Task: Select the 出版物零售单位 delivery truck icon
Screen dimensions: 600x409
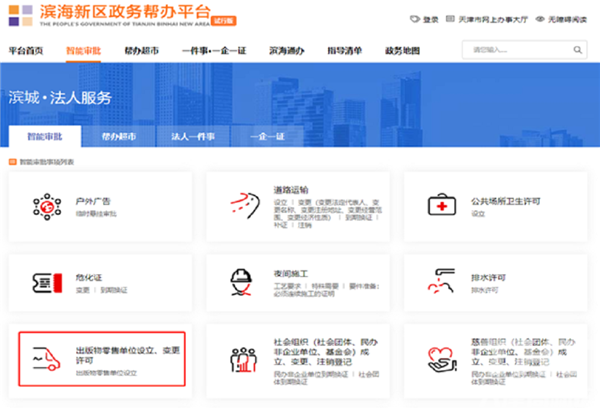Action: (46, 358)
